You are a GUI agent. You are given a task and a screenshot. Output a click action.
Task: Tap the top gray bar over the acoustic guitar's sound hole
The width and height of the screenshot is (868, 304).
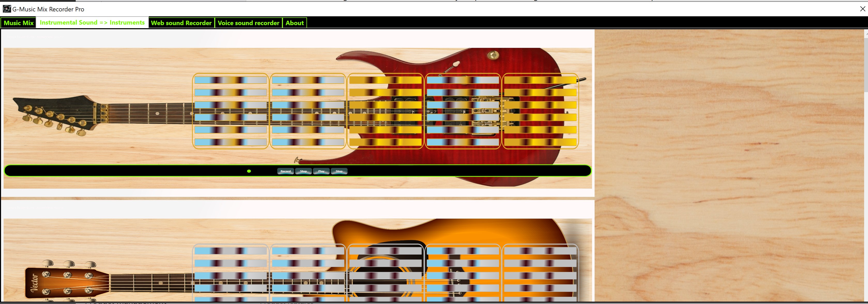[385, 251]
